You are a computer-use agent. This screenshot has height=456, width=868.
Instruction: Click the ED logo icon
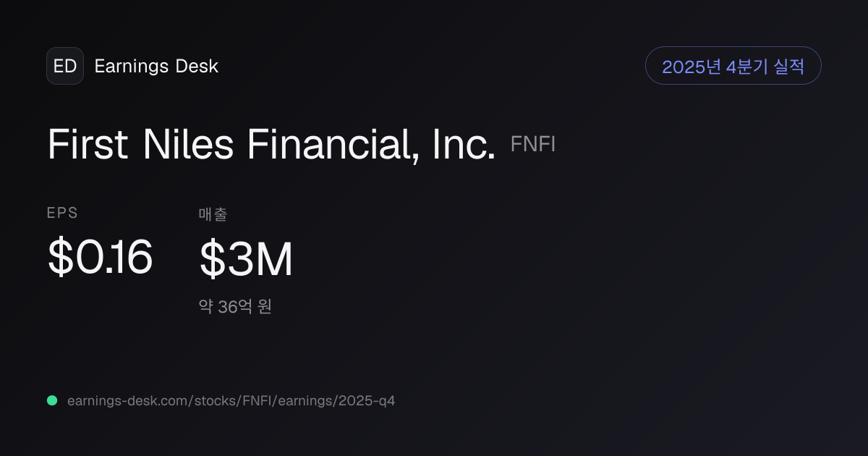(x=65, y=66)
